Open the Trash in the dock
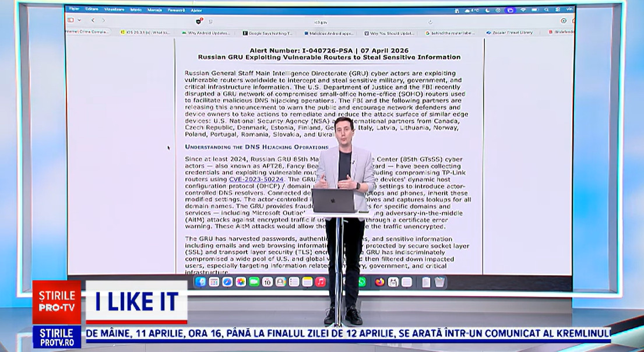Viewport: 644px width, 352px height. click(439, 282)
